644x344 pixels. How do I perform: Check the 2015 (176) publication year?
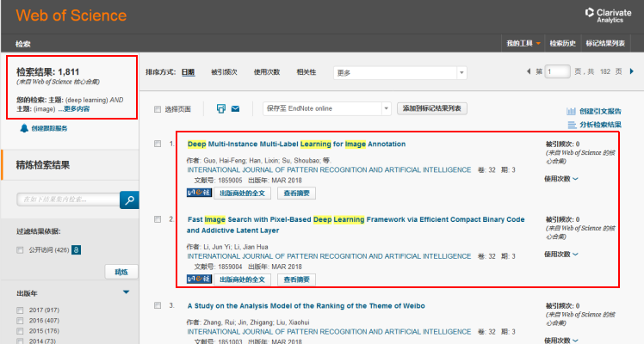(20, 331)
